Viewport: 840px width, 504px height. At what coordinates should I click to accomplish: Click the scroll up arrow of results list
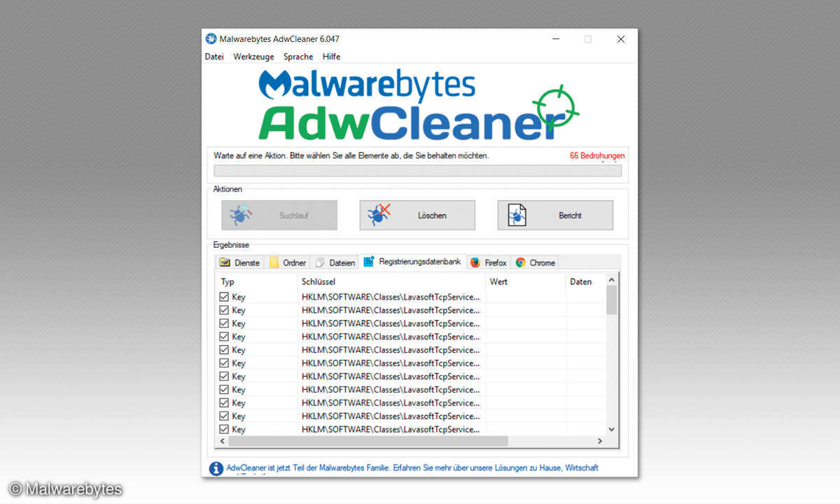pyautogui.click(x=612, y=279)
